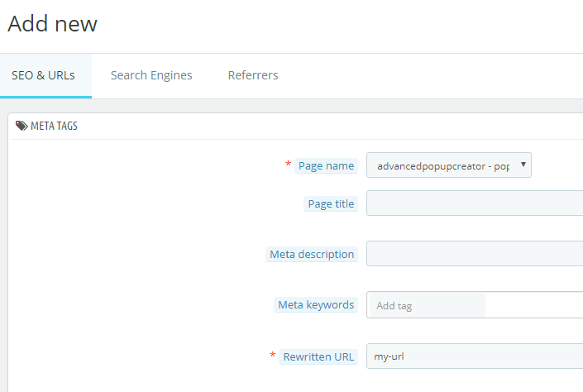Click the Meta description label

pos(312,255)
